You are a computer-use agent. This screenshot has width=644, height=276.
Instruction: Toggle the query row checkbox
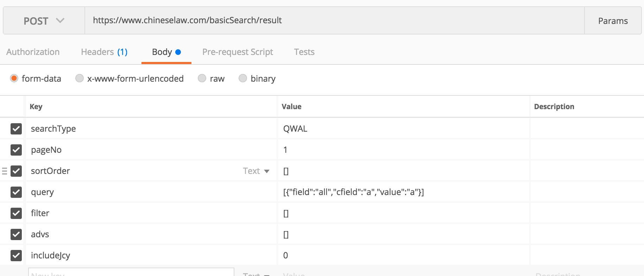pos(16,192)
